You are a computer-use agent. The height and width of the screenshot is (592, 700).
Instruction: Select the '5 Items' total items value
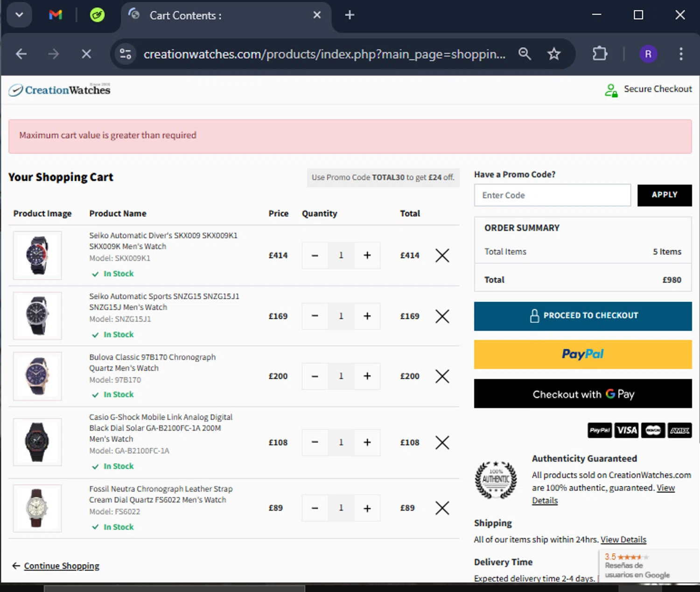click(667, 252)
